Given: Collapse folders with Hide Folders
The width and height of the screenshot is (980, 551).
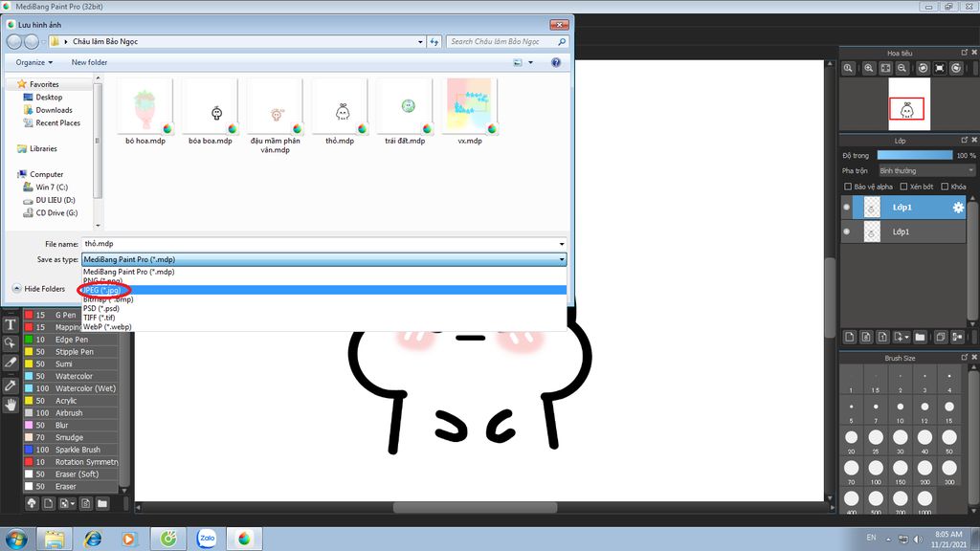Looking at the screenshot, I should point(38,289).
